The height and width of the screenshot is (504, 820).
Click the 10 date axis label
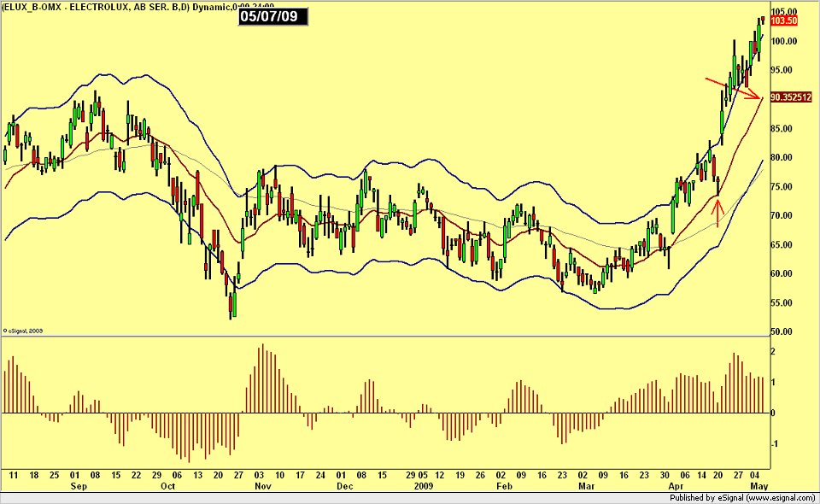coord(280,475)
